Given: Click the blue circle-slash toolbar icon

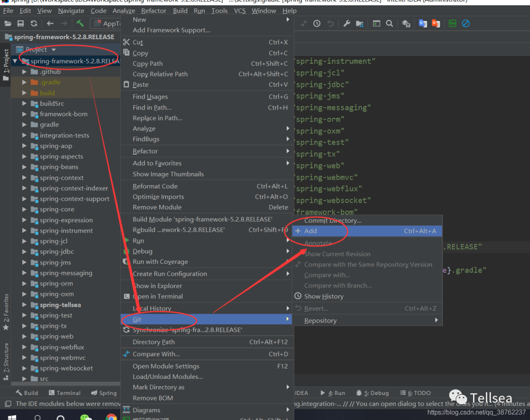Looking at the screenshot, I should pyautogui.click(x=466, y=24).
